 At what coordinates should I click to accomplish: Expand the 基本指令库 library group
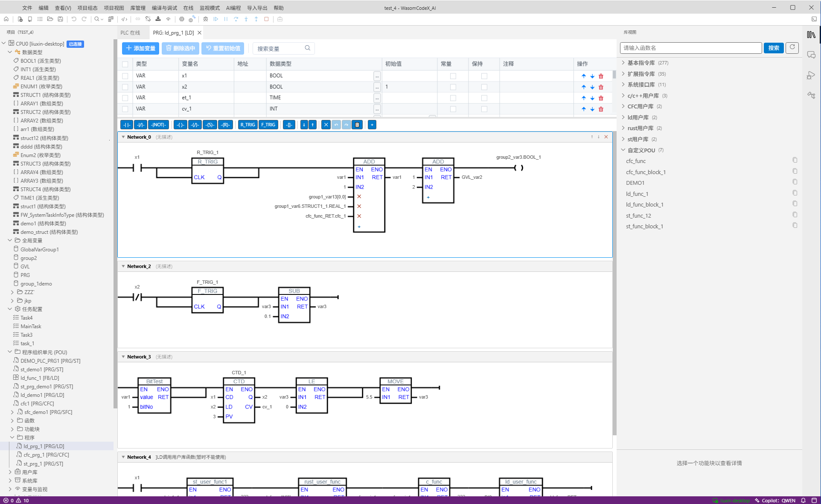click(x=623, y=63)
